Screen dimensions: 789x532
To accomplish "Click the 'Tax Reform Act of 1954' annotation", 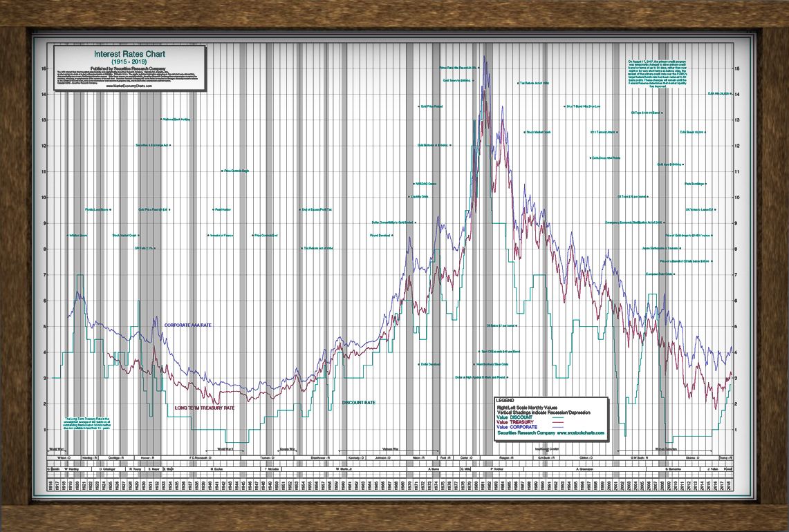I will pos(317,249).
